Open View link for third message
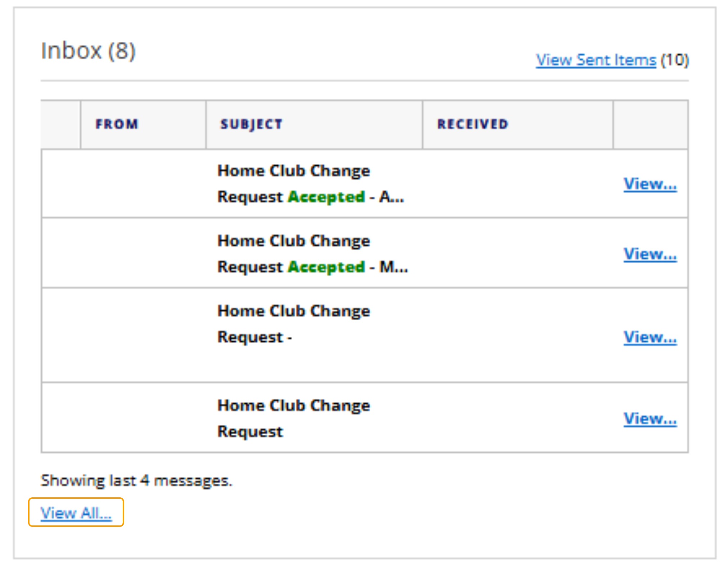Image resolution: width=728 pixels, height=569 pixels. pyautogui.click(x=650, y=337)
